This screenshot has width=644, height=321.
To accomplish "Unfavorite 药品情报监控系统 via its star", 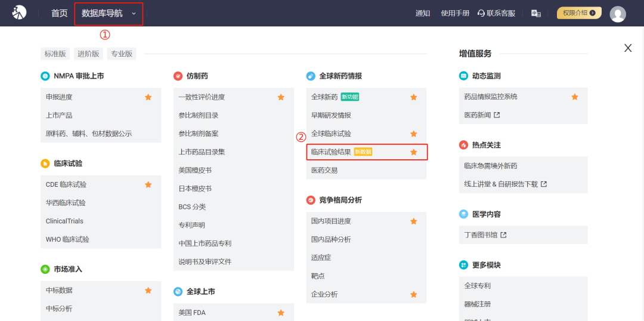I will (575, 97).
